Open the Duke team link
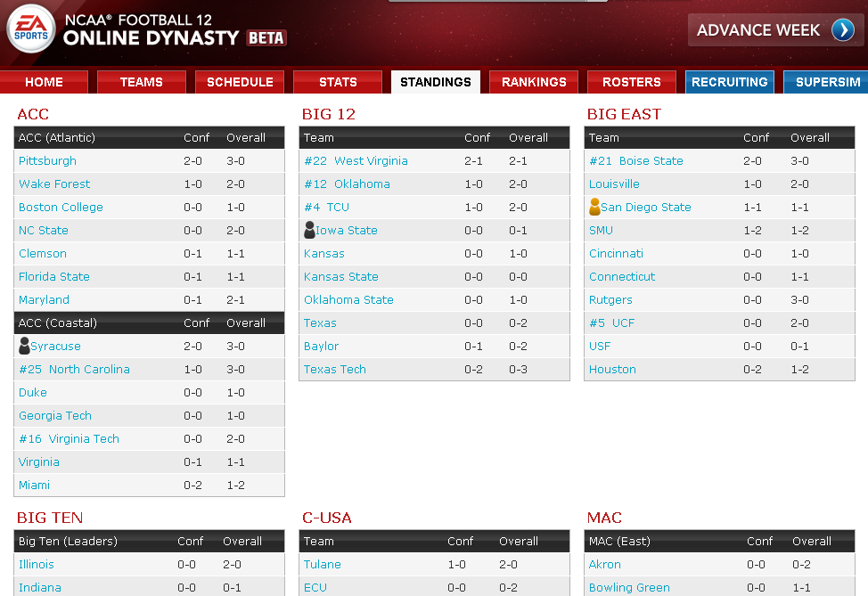Screen dimensions: 868x596 coord(33,392)
